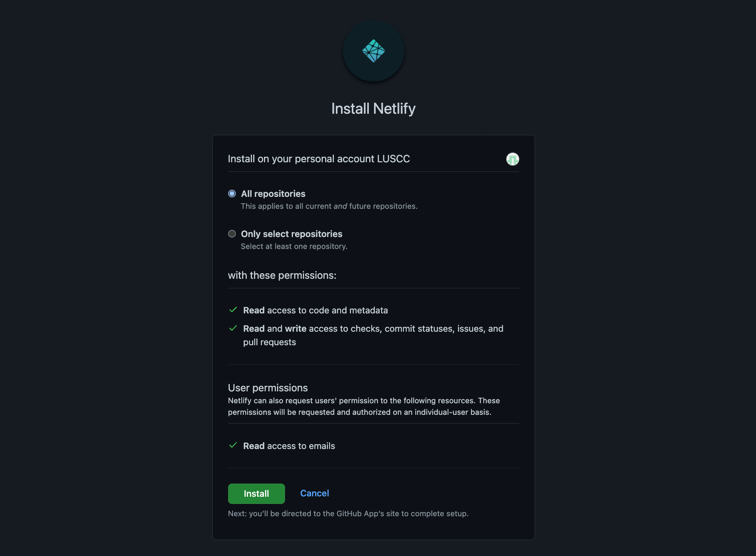Screen dimensions: 756x556
Task: Click the with these permissions heading
Action: pos(282,275)
